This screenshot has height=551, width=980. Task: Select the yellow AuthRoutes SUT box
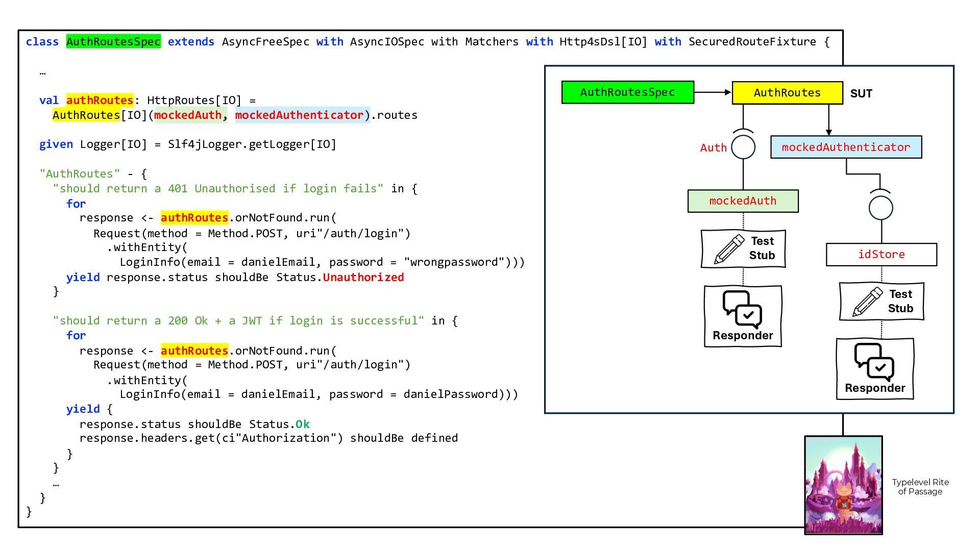[788, 93]
